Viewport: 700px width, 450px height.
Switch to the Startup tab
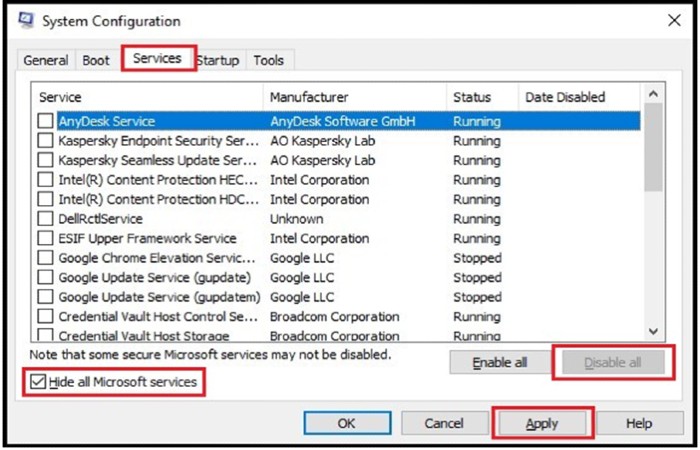pyautogui.click(x=218, y=60)
